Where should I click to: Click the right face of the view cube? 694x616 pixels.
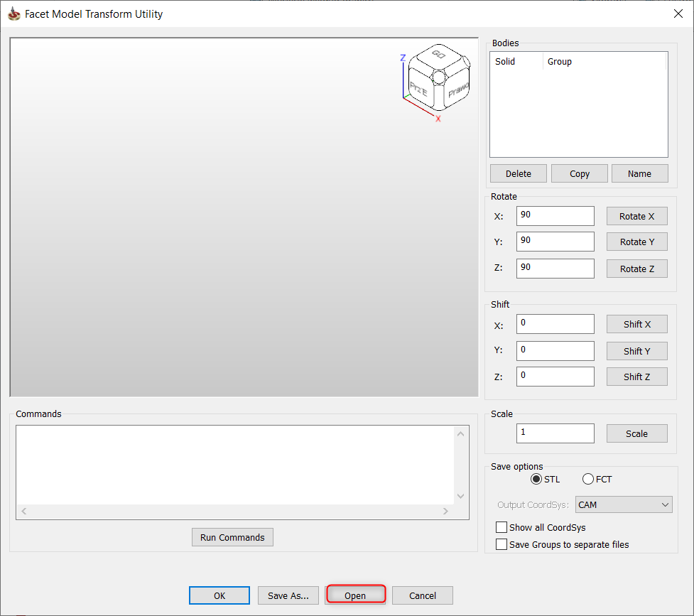(457, 89)
